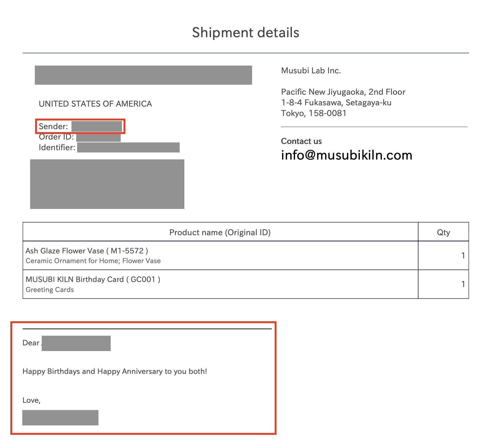Click the Greeting Cards subtitle text
This screenshot has height=448, width=491.
50,290
